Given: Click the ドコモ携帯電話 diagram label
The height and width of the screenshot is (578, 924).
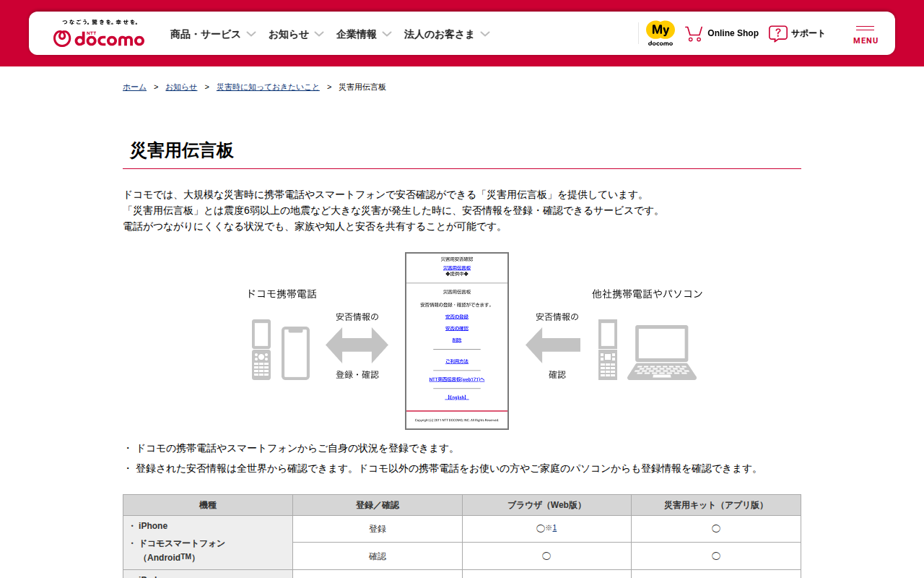Looking at the screenshot, I should 282,294.
